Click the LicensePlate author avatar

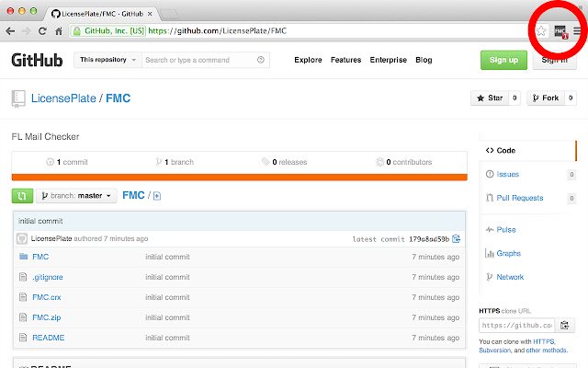22,238
